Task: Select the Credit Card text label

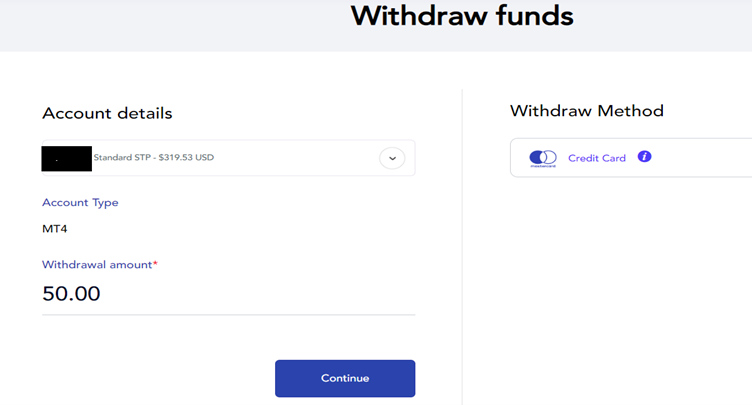Action: (596, 158)
